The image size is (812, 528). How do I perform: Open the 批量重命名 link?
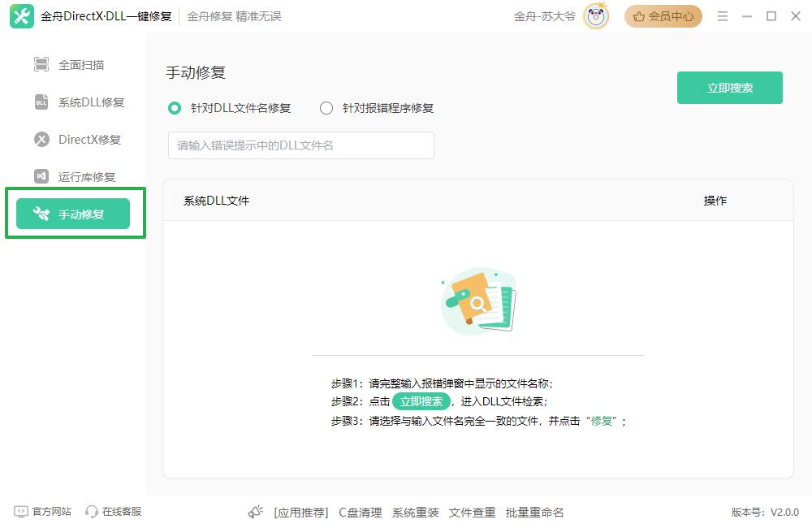point(534,513)
